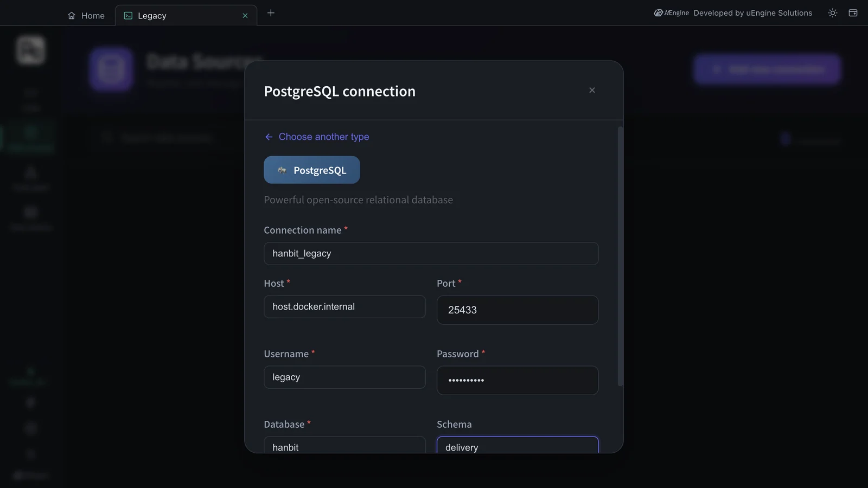Close the Legacy tab with its X

click(x=245, y=16)
